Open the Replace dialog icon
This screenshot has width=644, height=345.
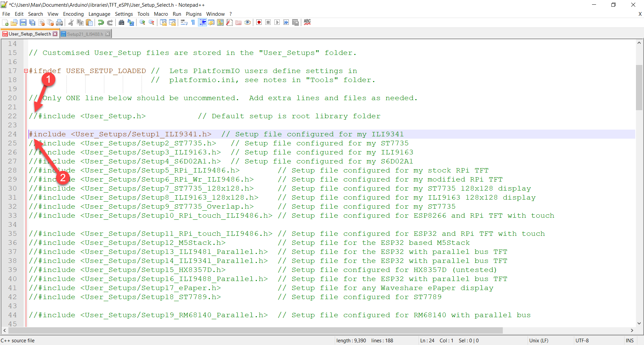click(x=131, y=22)
